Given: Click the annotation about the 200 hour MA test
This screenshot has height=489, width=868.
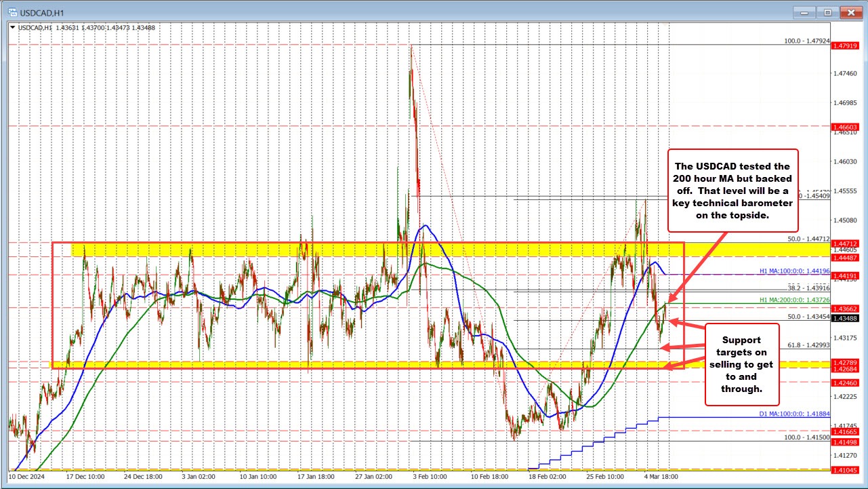Looking at the screenshot, I should click(732, 191).
